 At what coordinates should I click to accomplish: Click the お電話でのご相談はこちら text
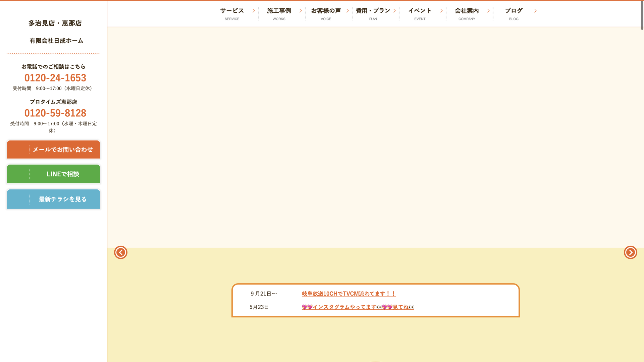coord(53,67)
